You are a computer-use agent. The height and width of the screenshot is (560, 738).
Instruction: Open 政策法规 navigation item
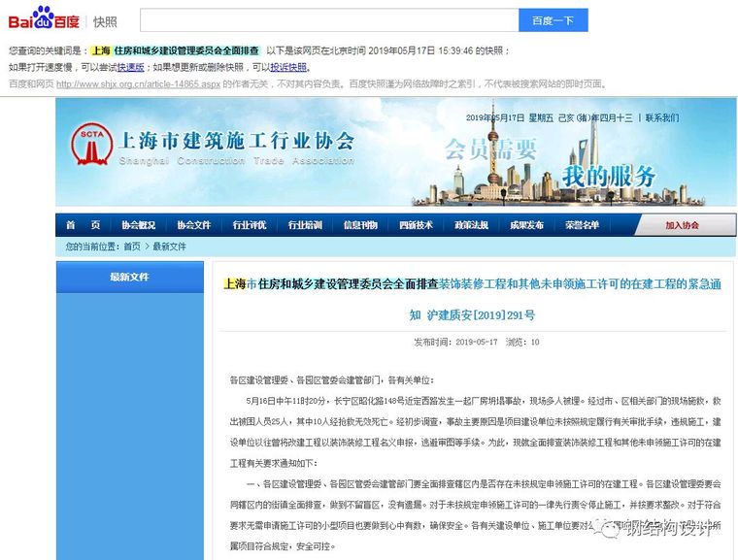pyautogui.click(x=471, y=225)
